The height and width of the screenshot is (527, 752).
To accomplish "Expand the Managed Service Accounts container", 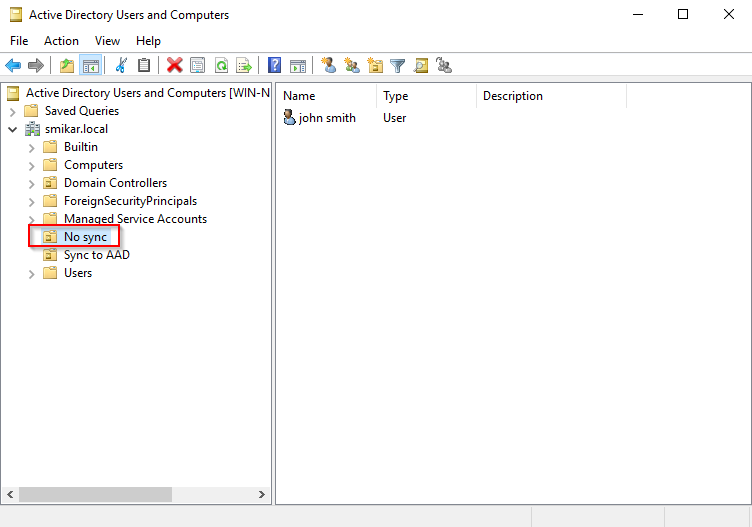I will pos(32,220).
